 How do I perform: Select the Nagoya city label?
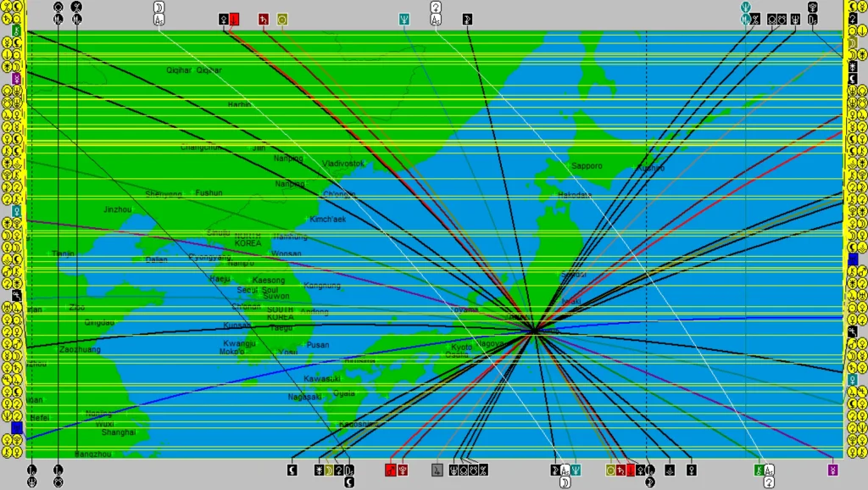pos(490,343)
